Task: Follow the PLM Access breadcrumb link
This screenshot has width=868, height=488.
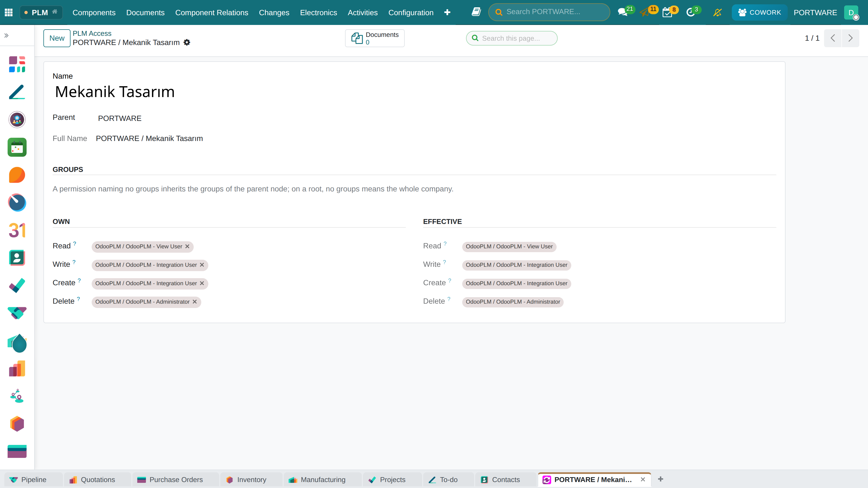Action: point(92,33)
